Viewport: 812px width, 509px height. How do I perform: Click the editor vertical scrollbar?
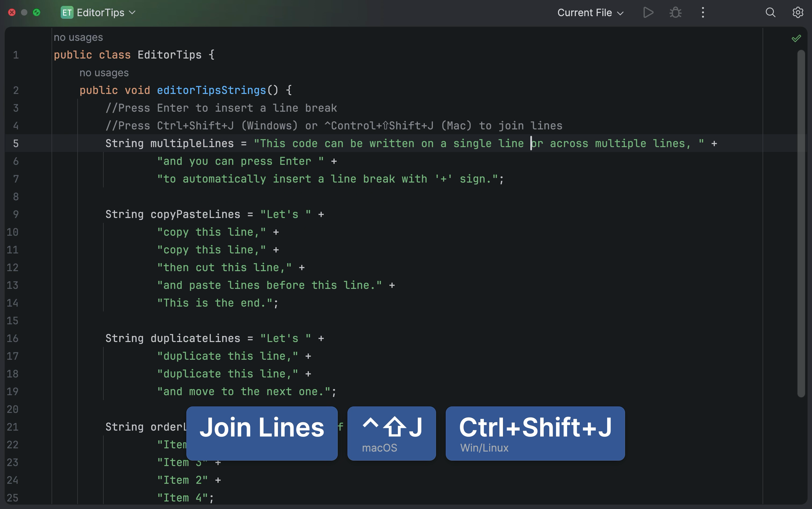coord(801,224)
